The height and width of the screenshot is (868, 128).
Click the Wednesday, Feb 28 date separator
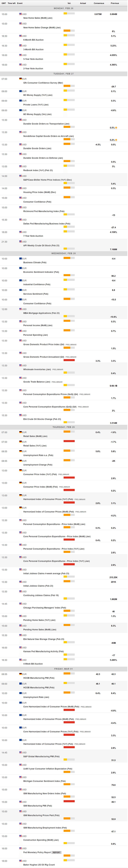point(64,253)
